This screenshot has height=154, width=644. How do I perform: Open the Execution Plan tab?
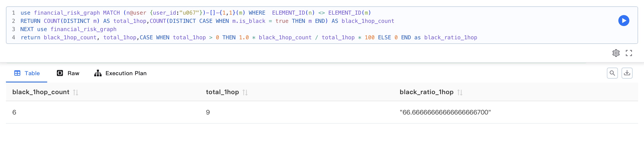120,73
